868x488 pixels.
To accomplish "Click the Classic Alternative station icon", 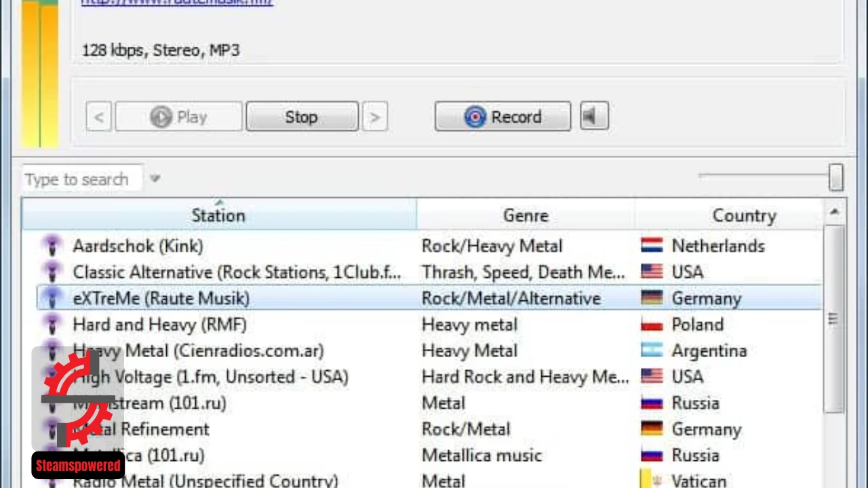I will click(x=52, y=272).
